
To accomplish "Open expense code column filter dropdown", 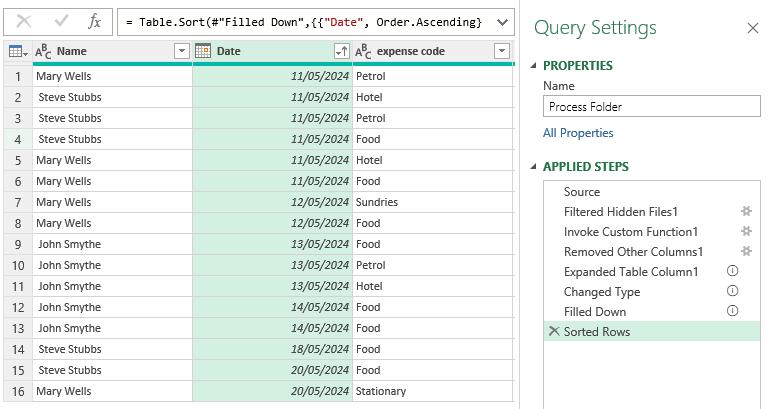I will click(502, 51).
